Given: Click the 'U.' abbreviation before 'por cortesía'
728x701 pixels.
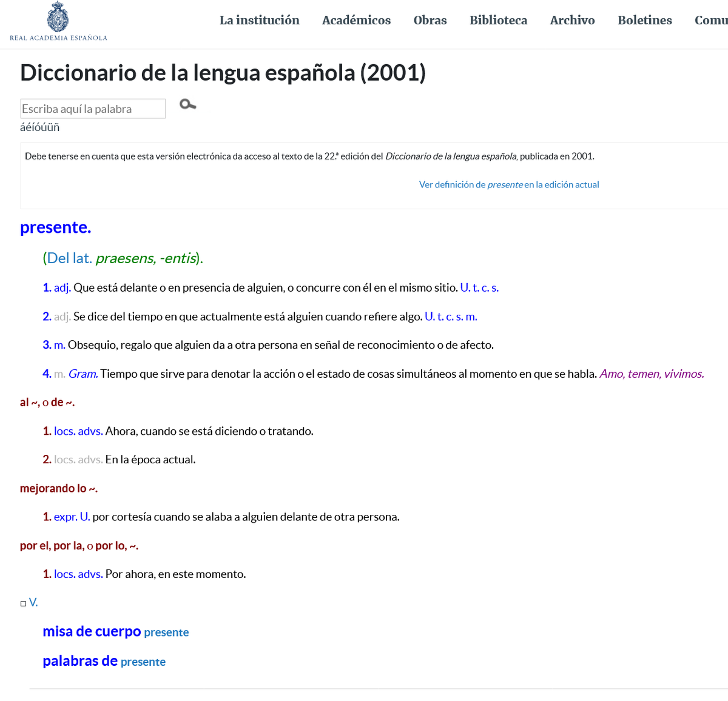Looking at the screenshot, I should [85, 517].
